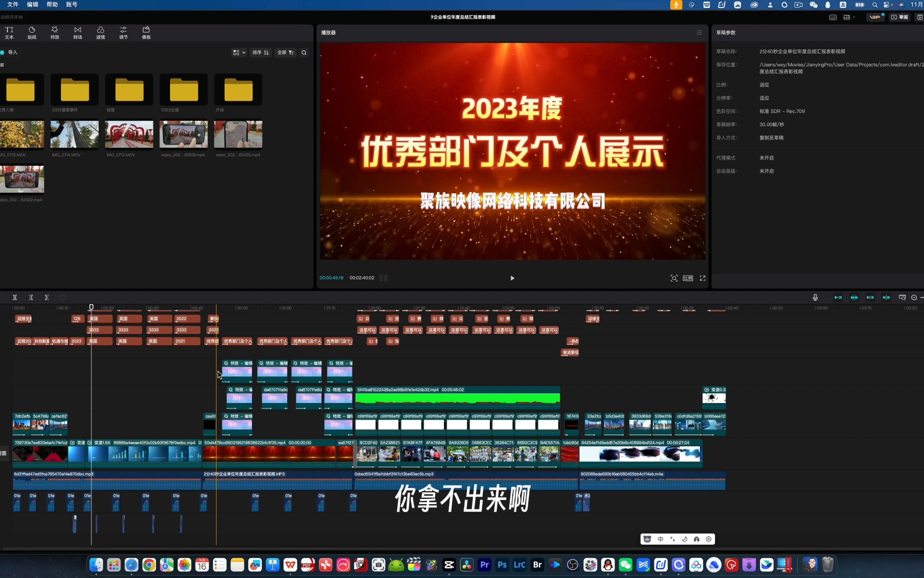Select the voiceover microphone tool above the timeline
The image size is (924, 578).
pos(815,297)
